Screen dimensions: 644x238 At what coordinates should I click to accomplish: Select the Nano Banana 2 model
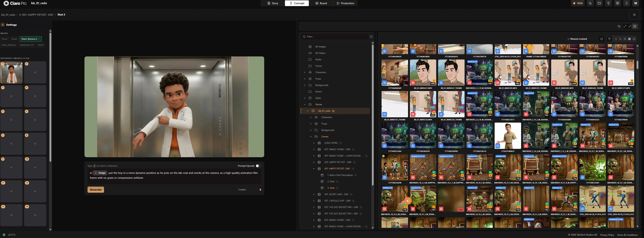[31, 39]
